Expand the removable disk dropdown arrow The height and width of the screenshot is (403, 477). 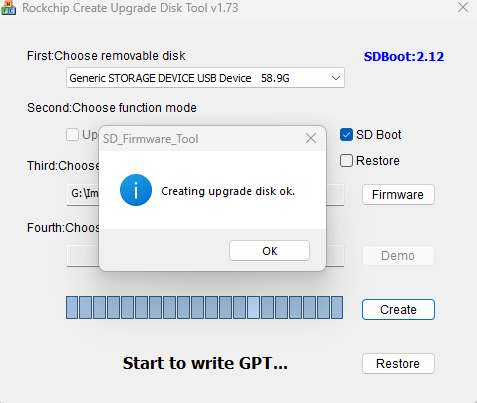pyautogui.click(x=336, y=78)
